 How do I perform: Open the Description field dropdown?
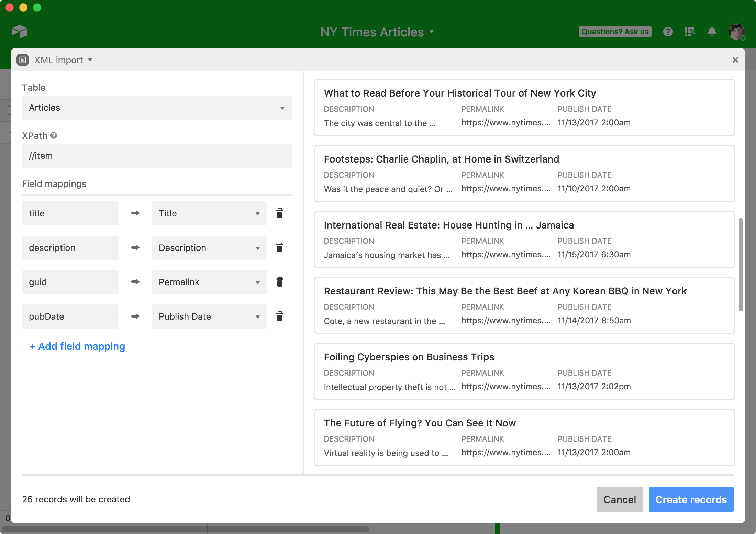pos(210,248)
